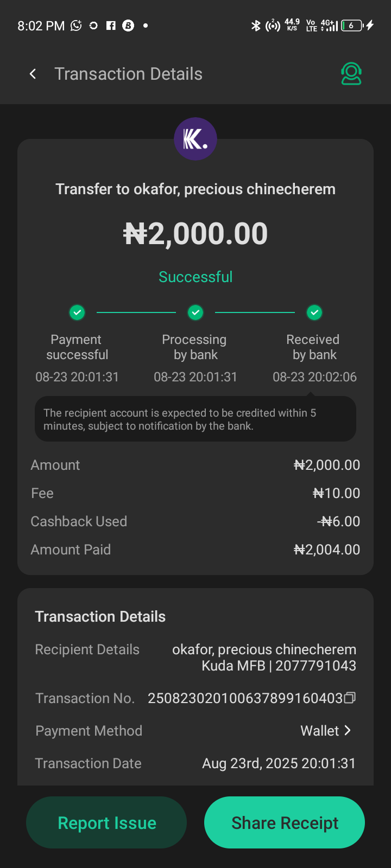Tap the Bluetooth status icon
Image resolution: width=391 pixels, height=868 pixels.
256,25
